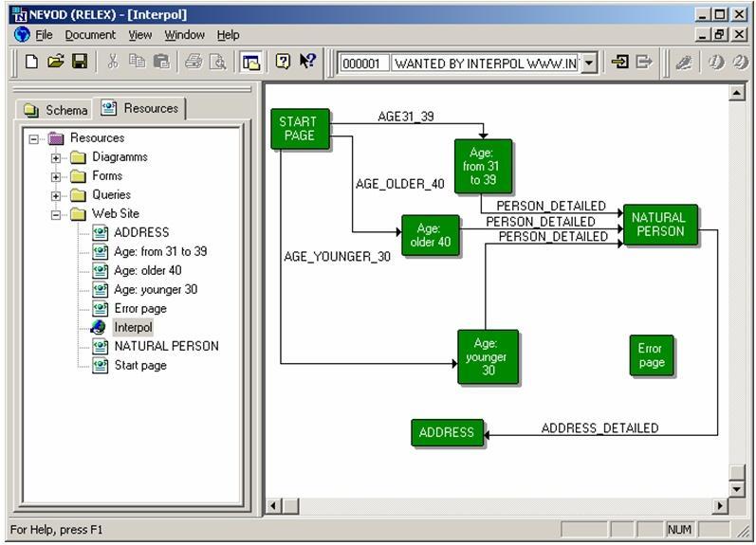756x545 pixels.
Task: Open the Interpol web site resource
Action: [x=133, y=327]
